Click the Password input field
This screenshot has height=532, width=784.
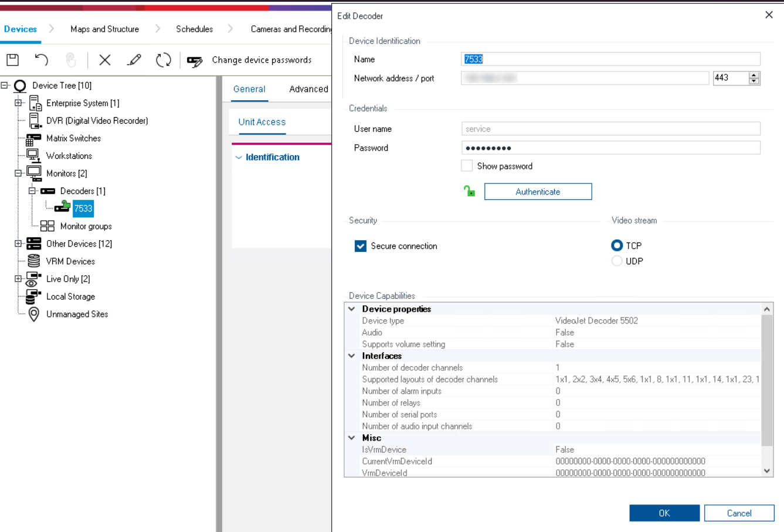[610, 148]
